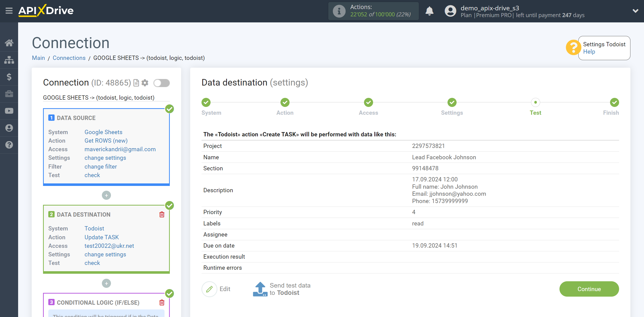Click the Edit pencil icon
644x317 pixels.
click(209, 289)
